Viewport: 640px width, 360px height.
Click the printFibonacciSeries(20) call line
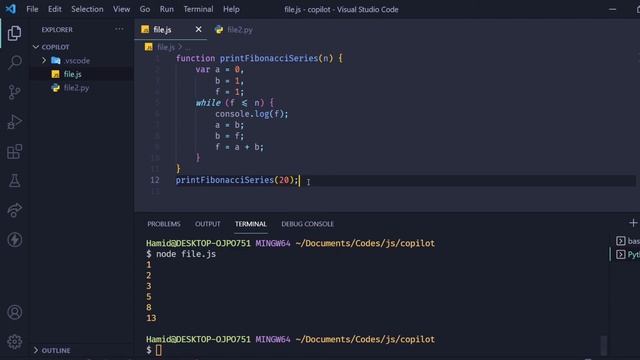(237, 180)
